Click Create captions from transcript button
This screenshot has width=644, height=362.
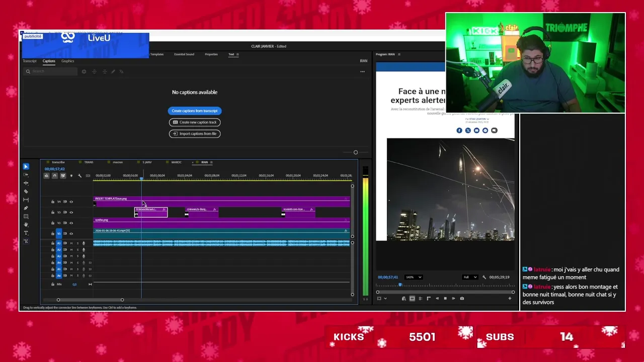pyautogui.click(x=195, y=111)
